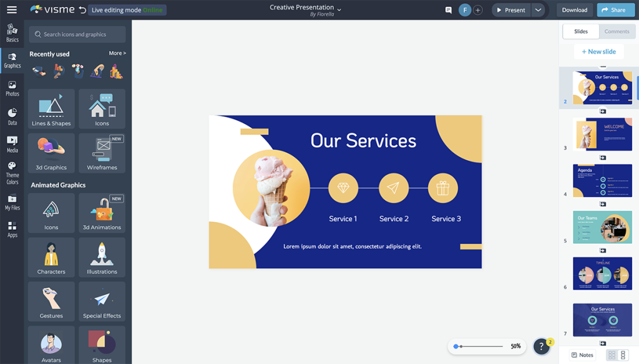Open the Theme Colors panel
639x364 pixels.
click(12, 173)
